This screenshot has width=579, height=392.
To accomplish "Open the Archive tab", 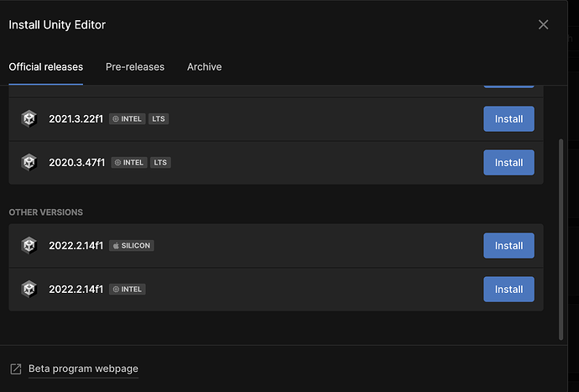I will pos(204,67).
